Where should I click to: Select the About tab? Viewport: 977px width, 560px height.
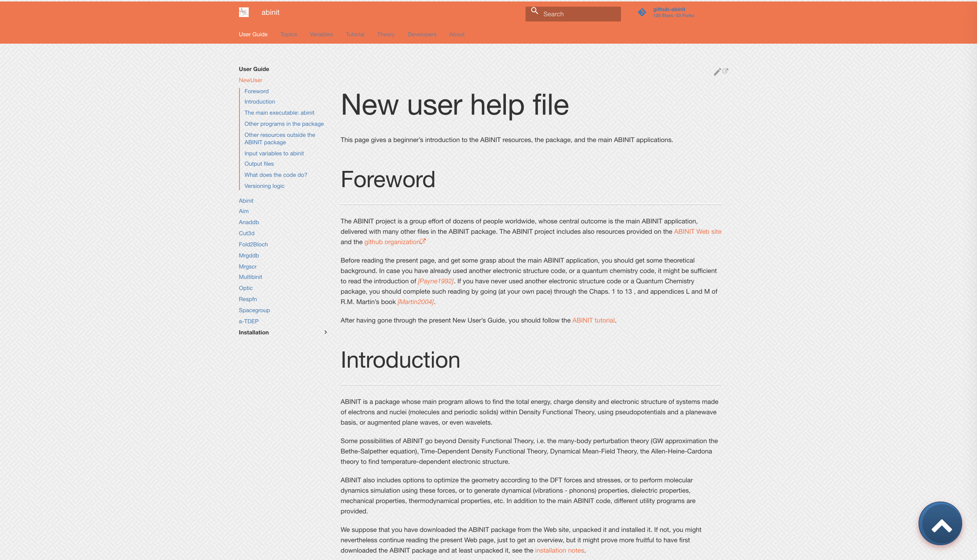tap(457, 34)
